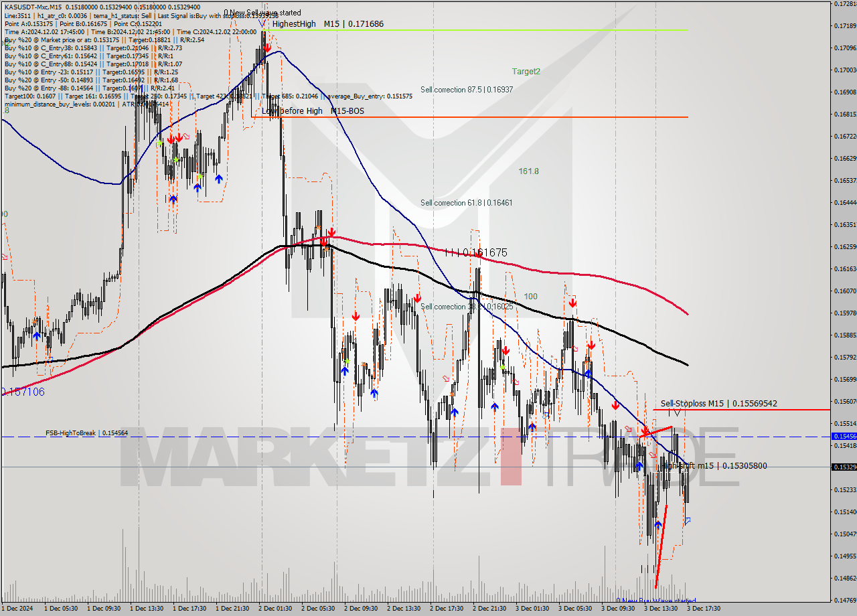Select the 'Buy %10 @ C_Entry88: 0.15424' line
The width and height of the screenshot is (857, 616).
click(x=93, y=64)
